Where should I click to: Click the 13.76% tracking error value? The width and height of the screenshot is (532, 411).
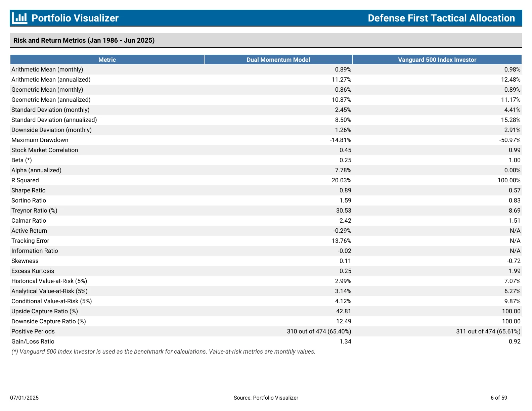[342, 241]
